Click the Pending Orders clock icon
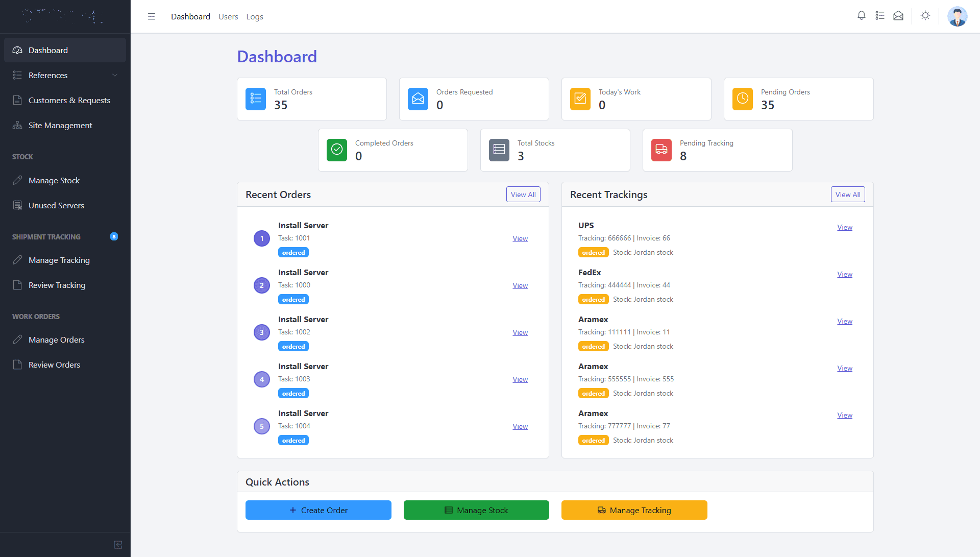 [743, 99]
